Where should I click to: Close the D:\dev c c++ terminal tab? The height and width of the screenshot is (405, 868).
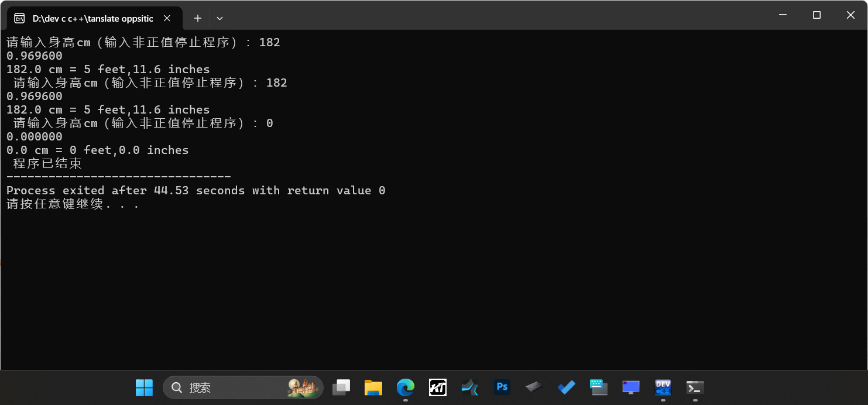coord(167,19)
